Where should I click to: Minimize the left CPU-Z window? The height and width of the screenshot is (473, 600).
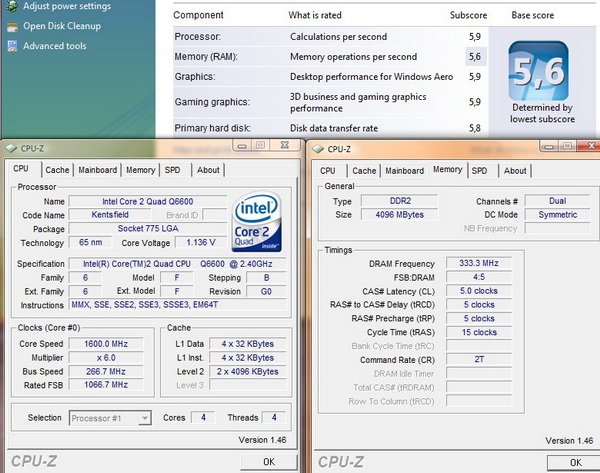(x=242, y=145)
